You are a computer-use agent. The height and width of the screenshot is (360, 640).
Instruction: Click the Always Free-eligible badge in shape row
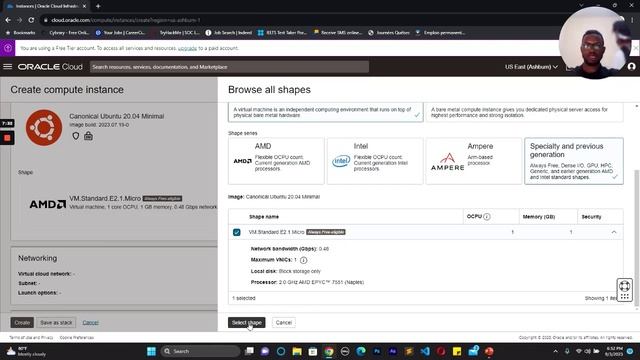(326, 232)
